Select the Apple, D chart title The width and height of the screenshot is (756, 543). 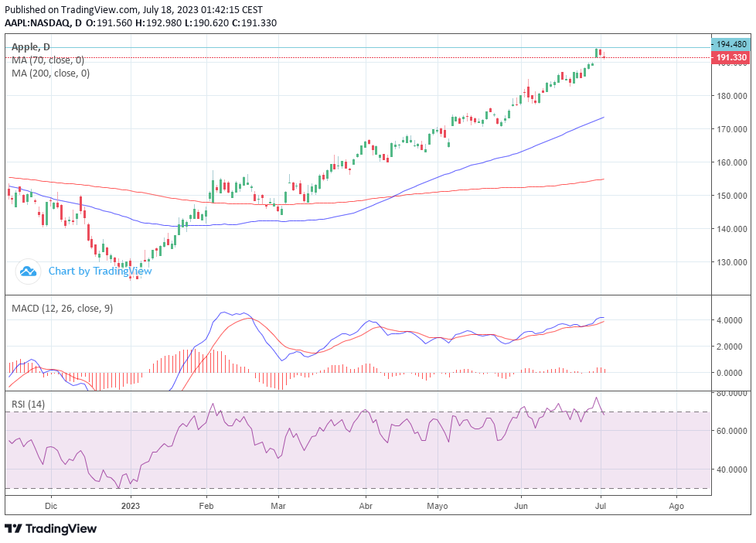[31, 47]
